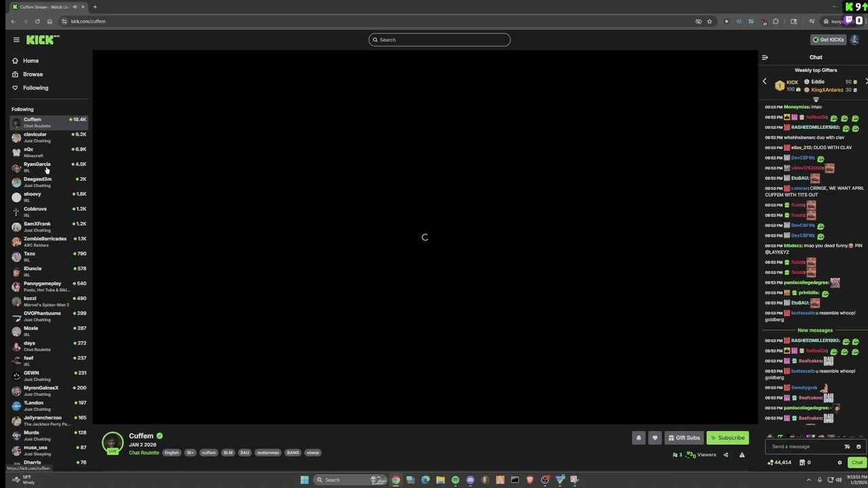The width and height of the screenshot is (868, 488).
Task: Click the green Chat send button
Action: (857, 463)
